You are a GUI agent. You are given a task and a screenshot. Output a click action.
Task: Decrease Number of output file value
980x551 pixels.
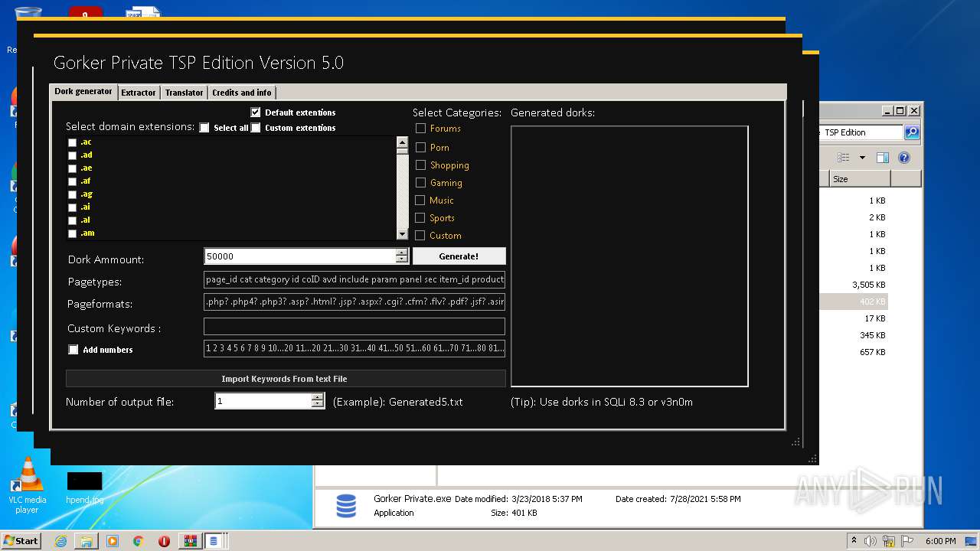pyautogui.click(x=318, y=404)
